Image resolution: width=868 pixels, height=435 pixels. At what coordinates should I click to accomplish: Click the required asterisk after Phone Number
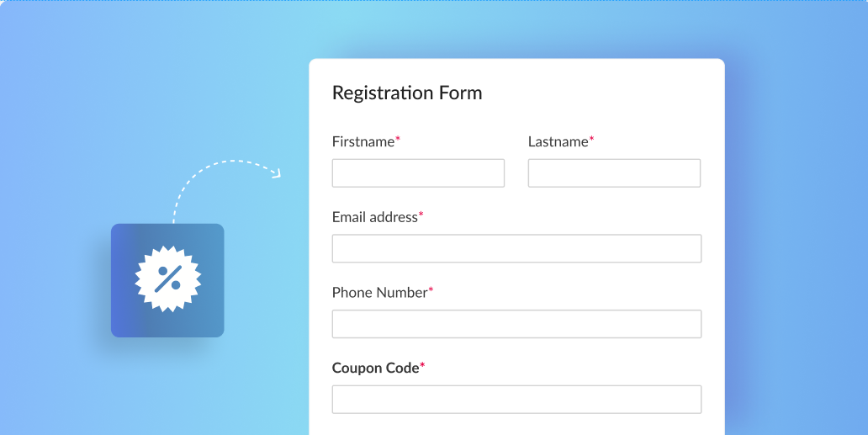431,290
